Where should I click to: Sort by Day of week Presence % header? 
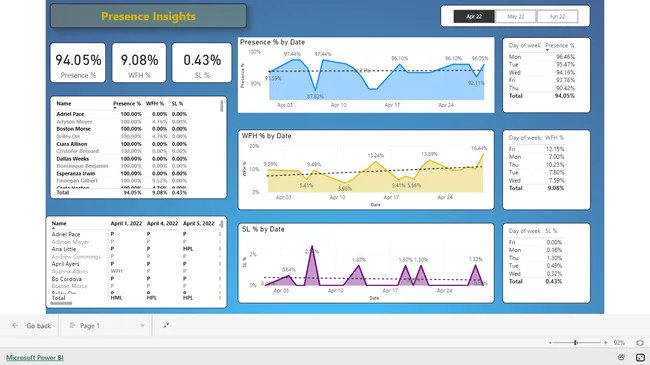click(560, 46)
